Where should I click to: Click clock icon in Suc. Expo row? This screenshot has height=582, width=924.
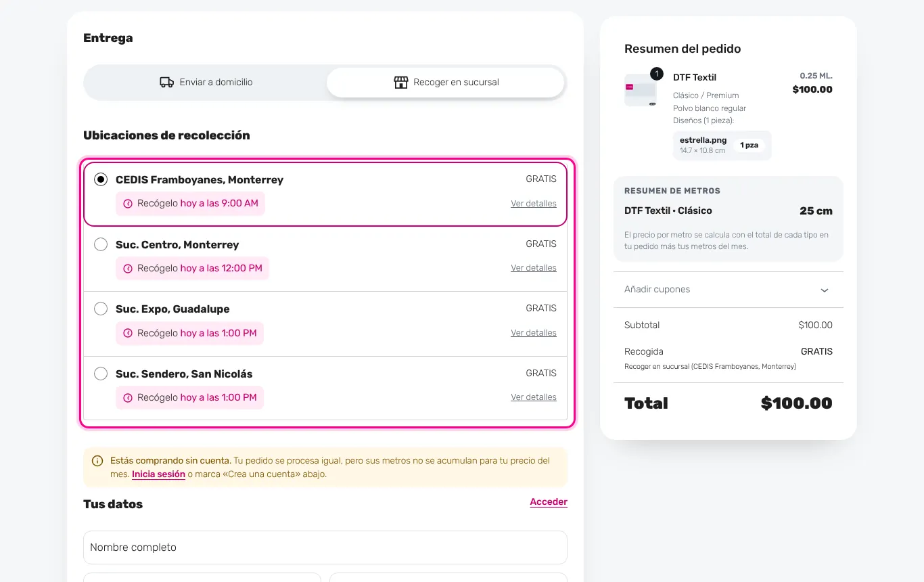128,334
